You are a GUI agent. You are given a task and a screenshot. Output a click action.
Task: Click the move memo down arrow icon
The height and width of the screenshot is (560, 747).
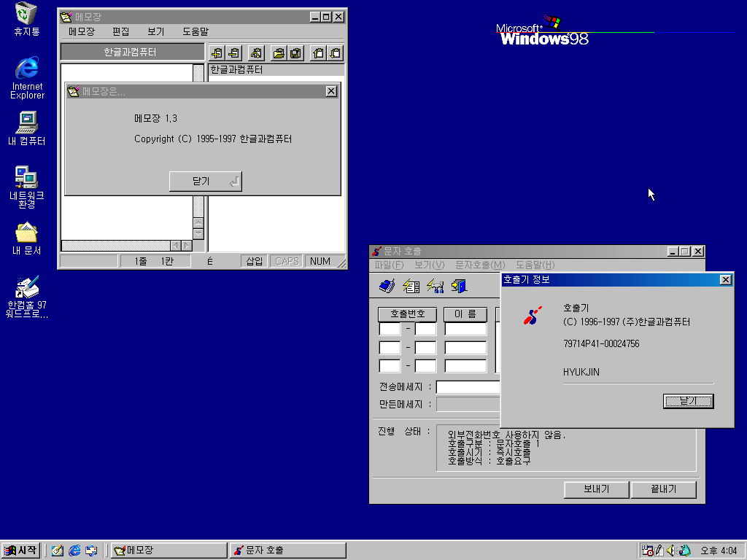pos(336,52)
